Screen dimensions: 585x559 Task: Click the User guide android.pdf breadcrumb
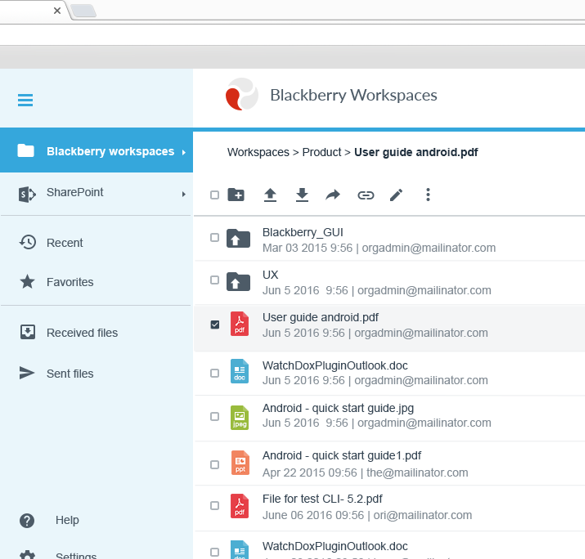pos(416,152)
